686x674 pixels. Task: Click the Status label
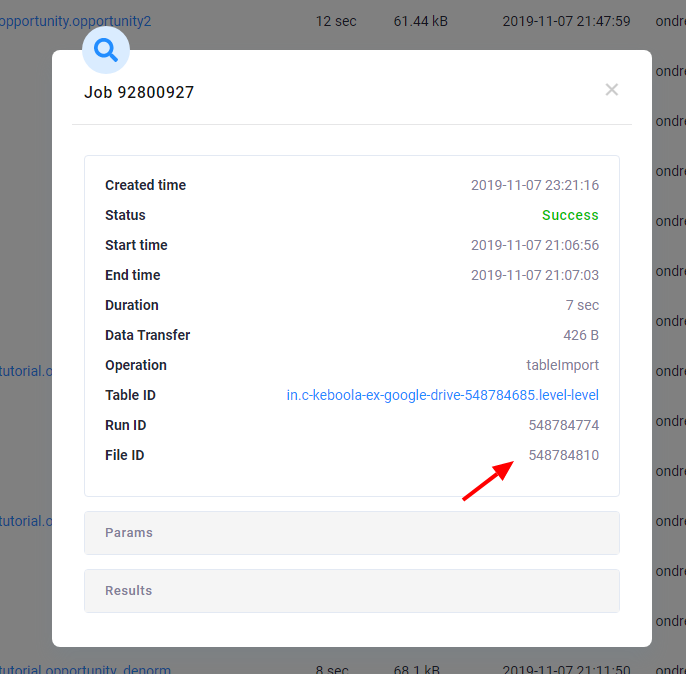[x=125, y=215]
